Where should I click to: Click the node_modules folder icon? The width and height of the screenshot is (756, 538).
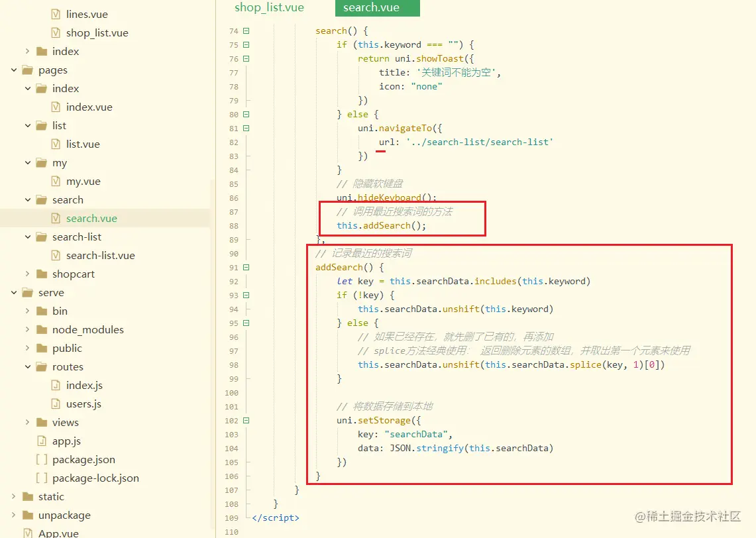(x=42, y=330)
